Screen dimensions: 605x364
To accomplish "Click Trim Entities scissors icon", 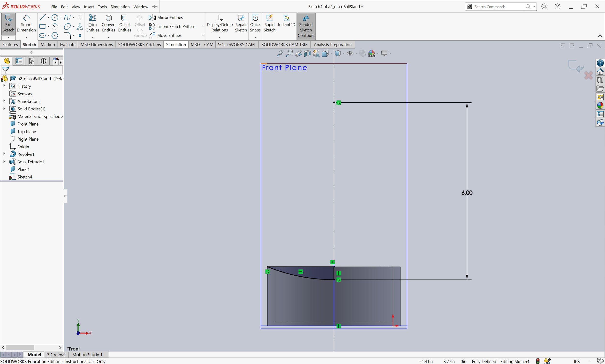I will pos(92,18).
